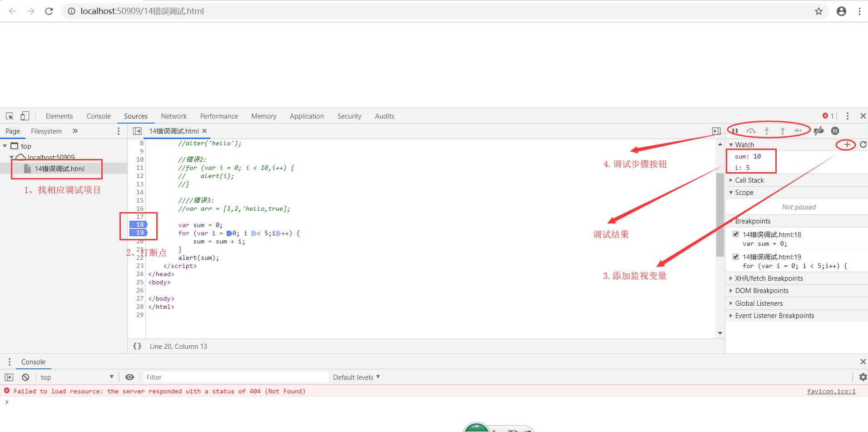Close the 14错误调试.html editor tab
The height and width of the screenshot is (432, 868).
click(x=204, y=131)
